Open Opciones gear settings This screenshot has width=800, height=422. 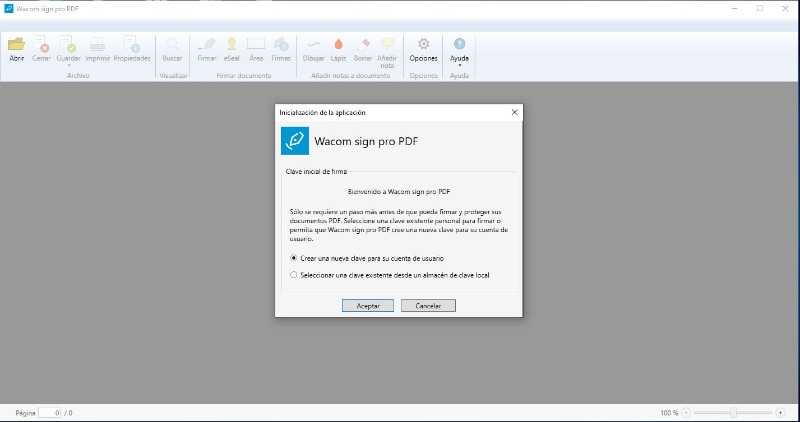click(x=423, y=45)
